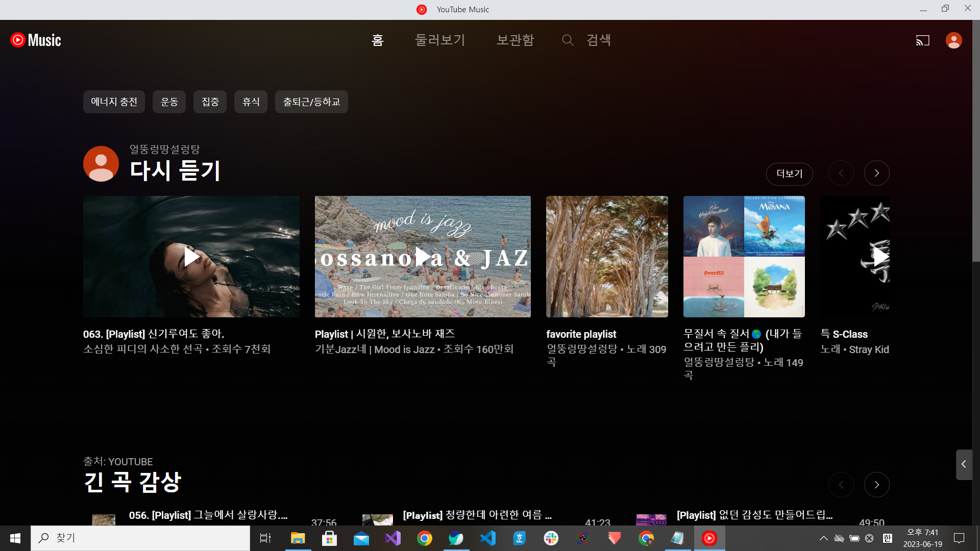Show hidden system tray icons
The image size is (980, 551).
coord(823,538)
